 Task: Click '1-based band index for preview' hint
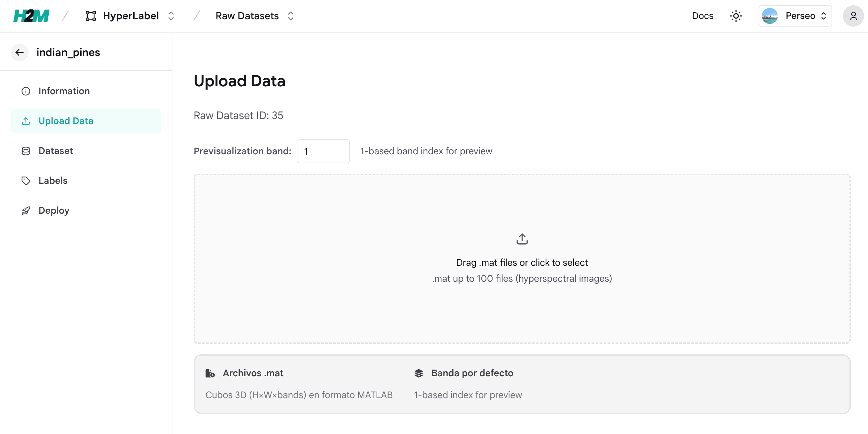(426, 151)
